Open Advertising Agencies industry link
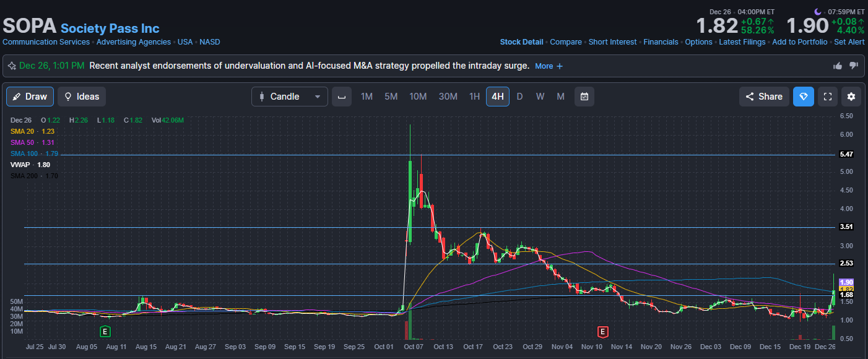Screen dimensions: 868x359 (x=133, y=42)
